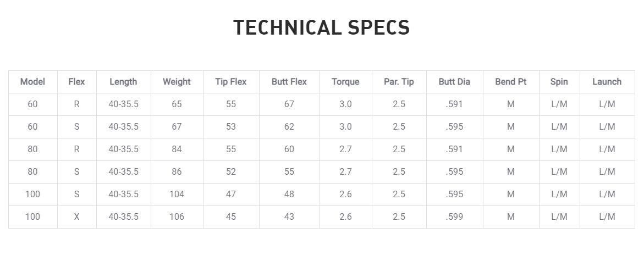
Task: Select the Tip Flex value 47
Action: tap(231, 194)
